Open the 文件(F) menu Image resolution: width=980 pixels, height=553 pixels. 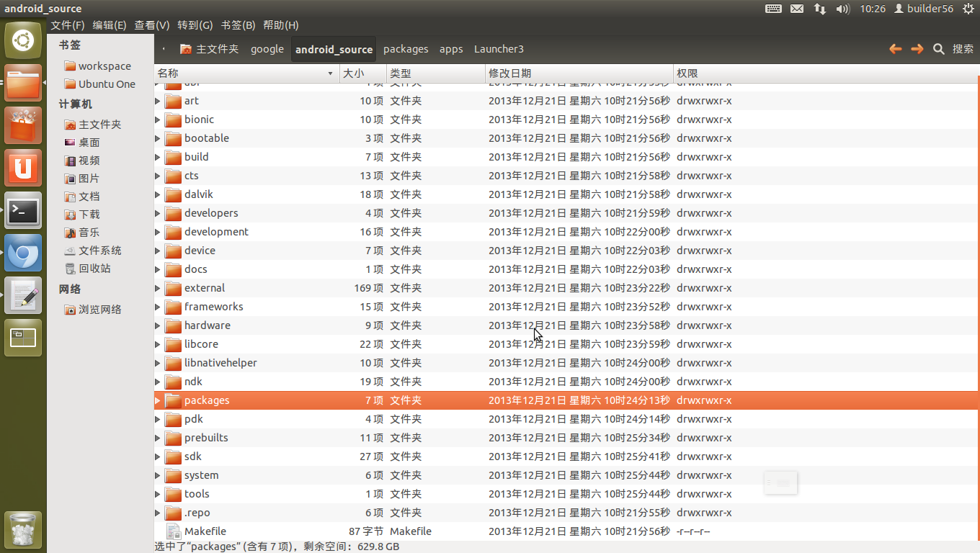point(68,25)
